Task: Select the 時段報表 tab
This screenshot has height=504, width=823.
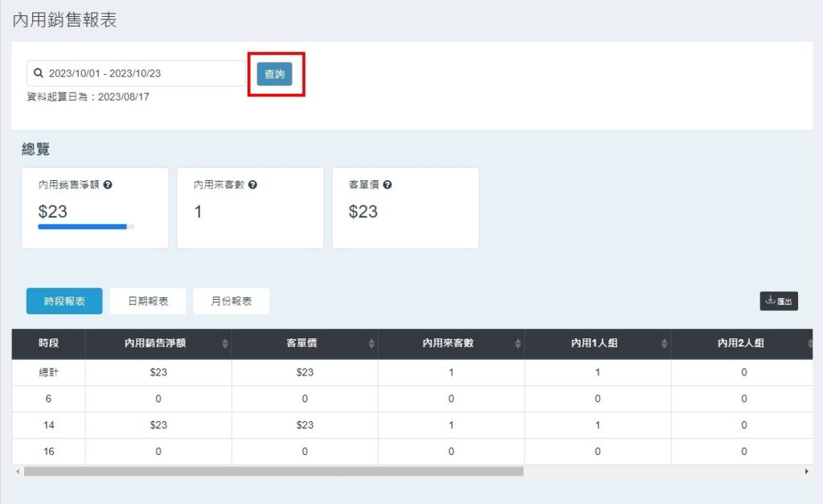Action: click(x=64, y=301)
